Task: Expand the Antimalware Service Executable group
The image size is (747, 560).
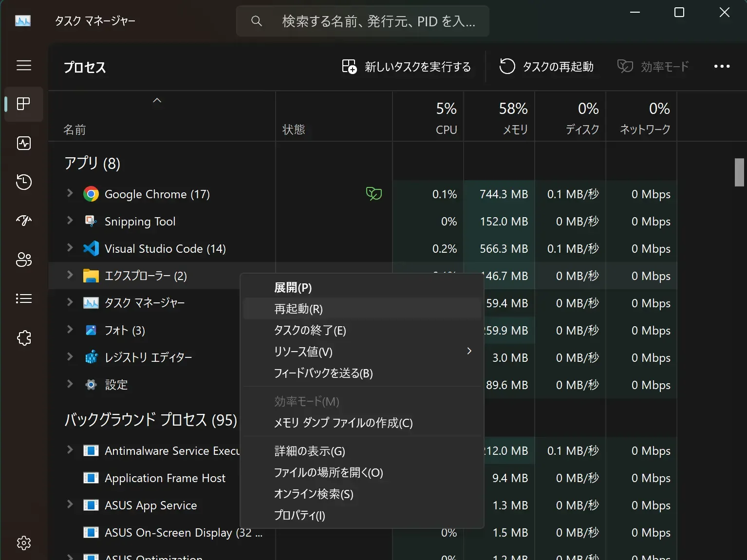Action: tap(70, 450)
